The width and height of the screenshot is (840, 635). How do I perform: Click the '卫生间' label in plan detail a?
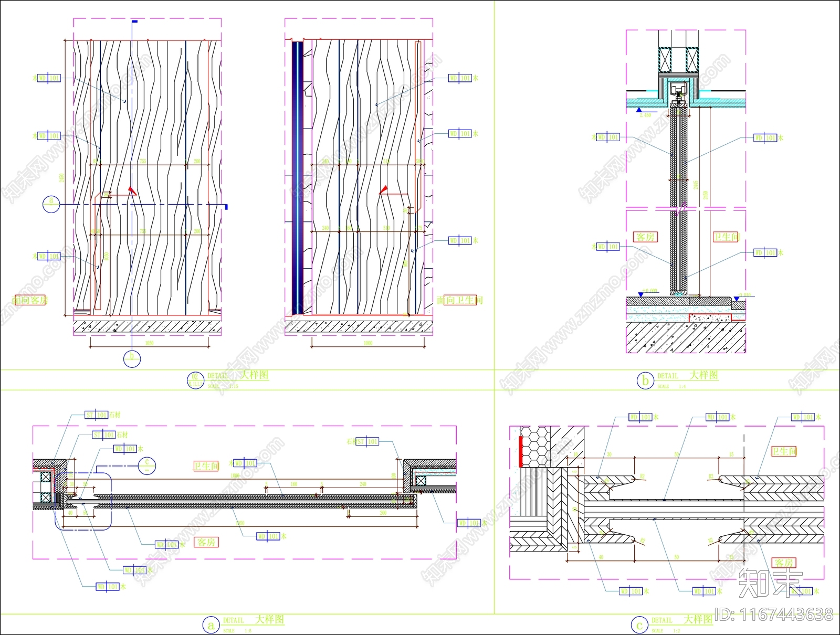click(206, 466)
